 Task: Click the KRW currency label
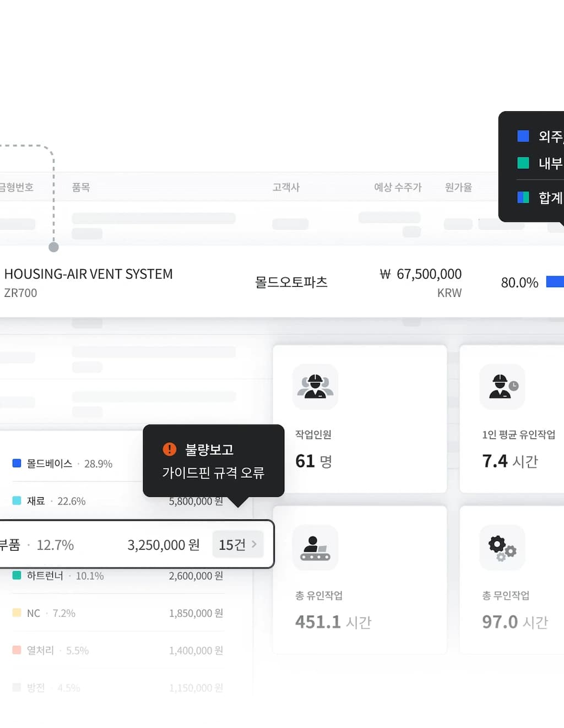(x=449, y=293)
